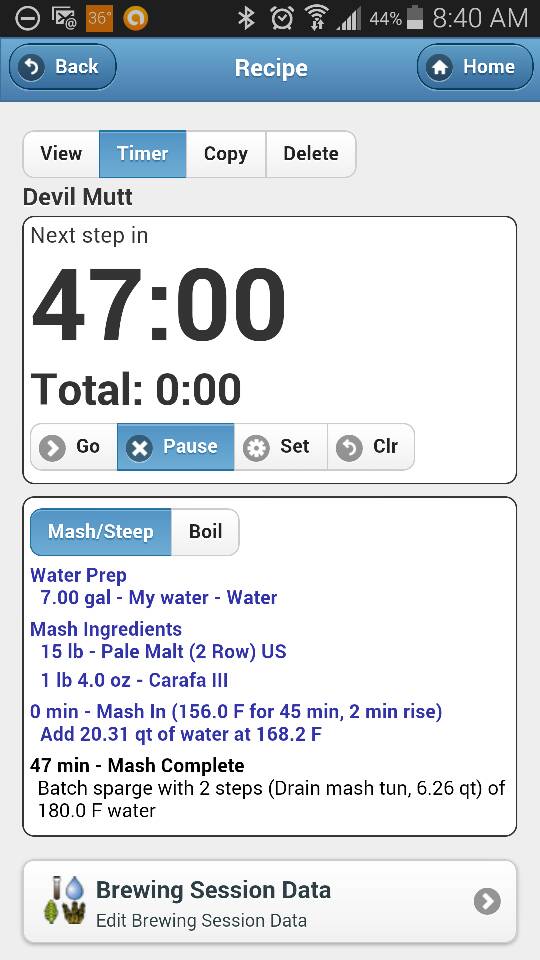540x960 pixels.
Task: Tap the Brewing Session Data ingredients icon
Action: [64, 900]
